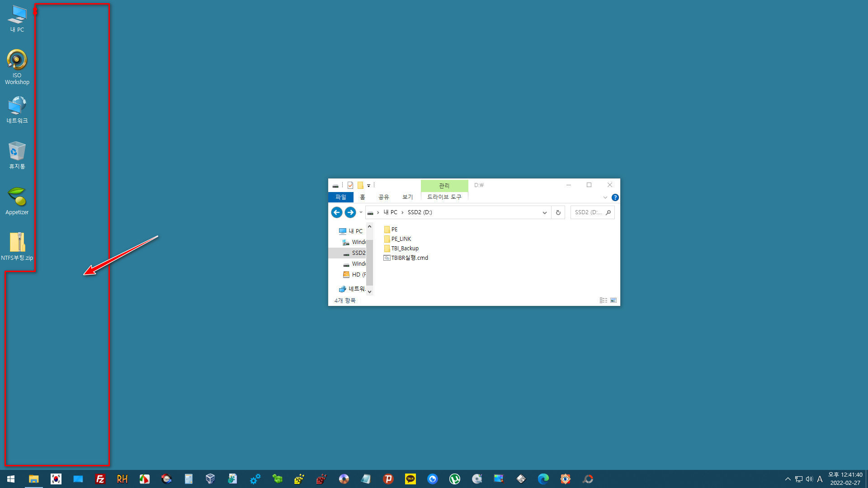868x488 pixels.
Task: Open the taskbar clock and date
Action: (x=845, y=479)
